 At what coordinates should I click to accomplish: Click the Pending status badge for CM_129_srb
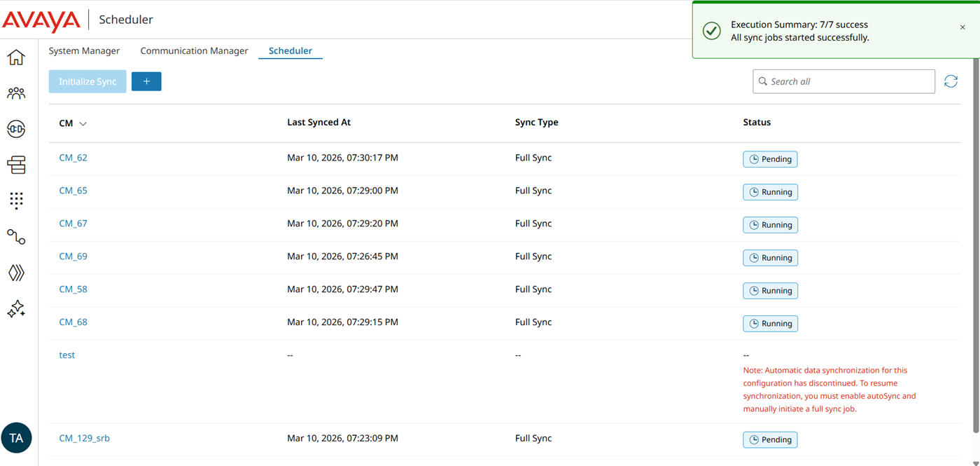pos(770,440)
